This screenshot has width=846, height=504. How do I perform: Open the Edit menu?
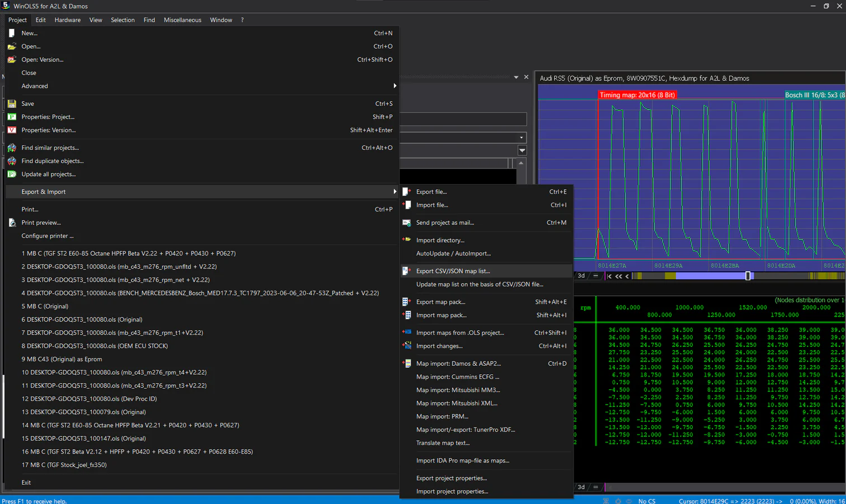coord(41,20)
